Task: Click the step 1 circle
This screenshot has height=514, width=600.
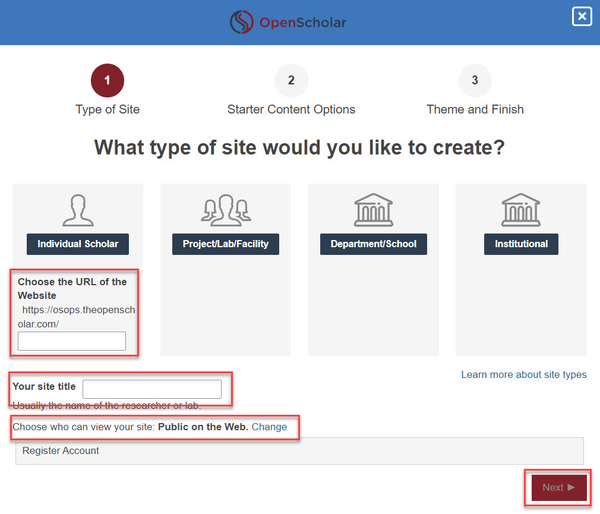Action: (x=107, y=80)
